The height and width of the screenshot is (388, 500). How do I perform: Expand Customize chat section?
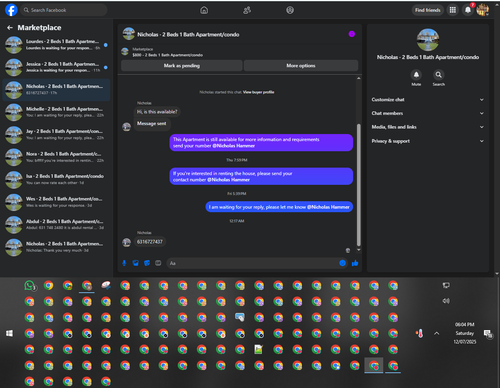coord(428,100)
